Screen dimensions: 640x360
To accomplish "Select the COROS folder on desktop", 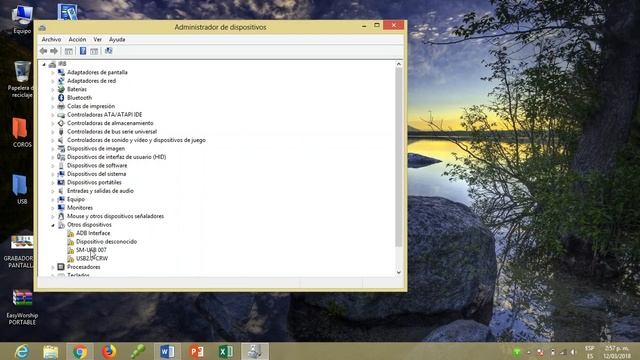I will pos(21,133).
